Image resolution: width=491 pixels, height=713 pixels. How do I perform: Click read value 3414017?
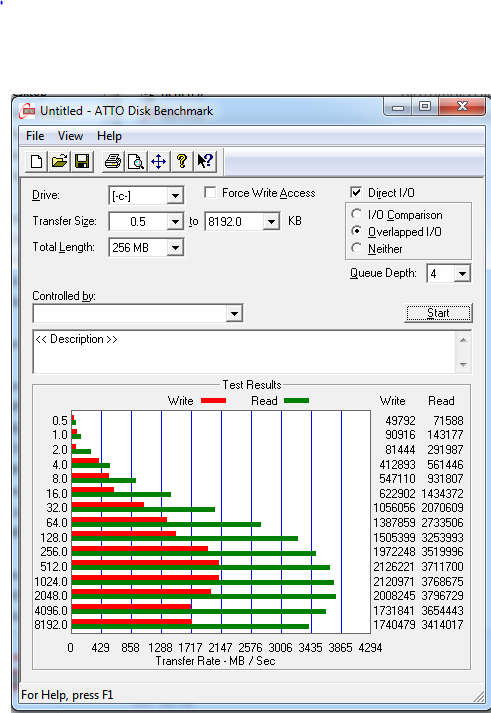click(442, 625)
